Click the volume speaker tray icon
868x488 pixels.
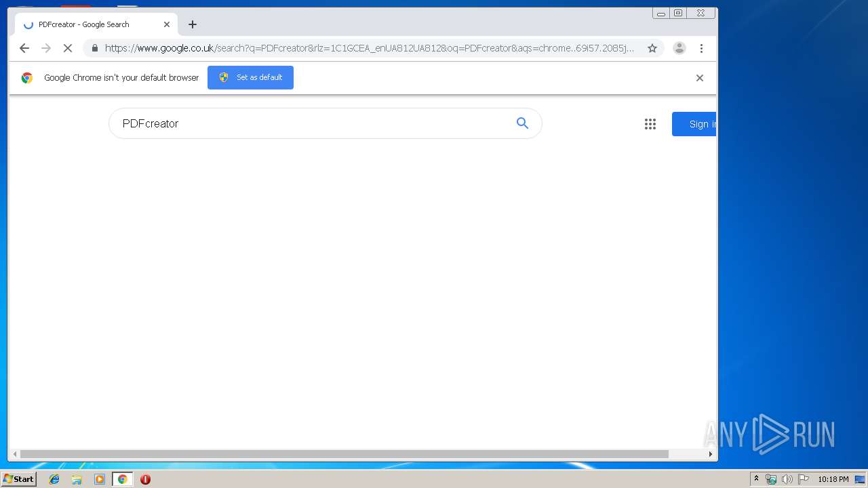[x=787, y=479]
